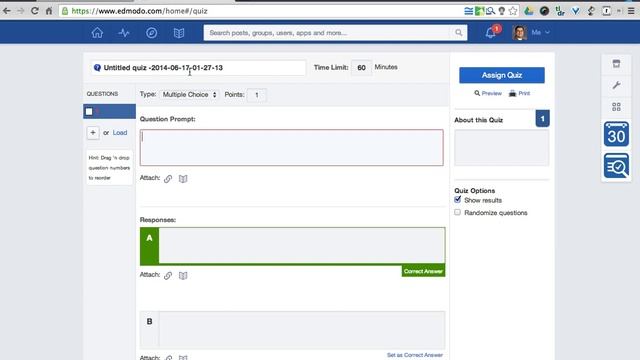Viewport: 640px width, 360px height.
Task: Attach a link to the question prompt
Action: tap(168, 178)
